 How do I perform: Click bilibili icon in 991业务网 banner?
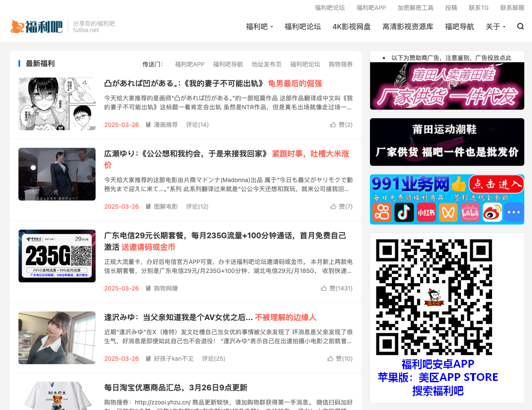coord(470,212)
